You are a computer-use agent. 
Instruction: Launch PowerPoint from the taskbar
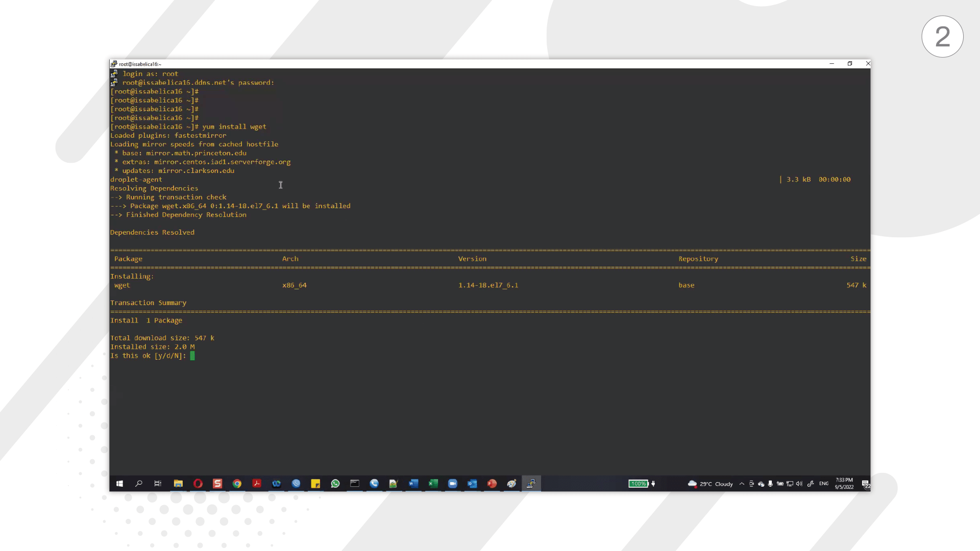coord(492,484)
